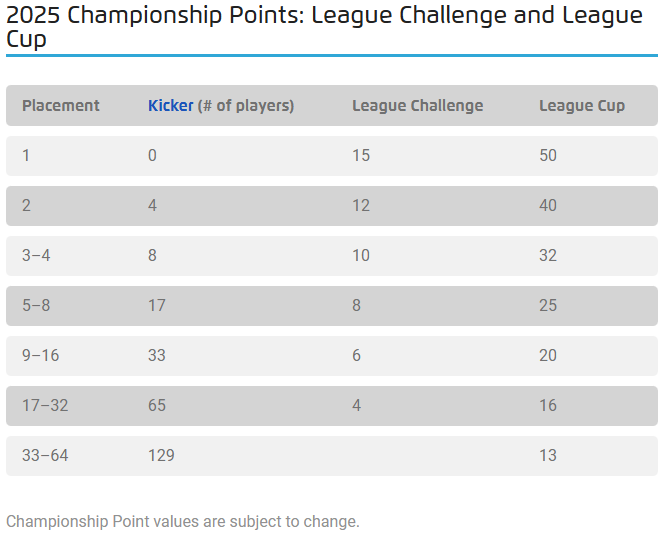The width and height of the screenshot is (664, 544).
Task: Click the placement cell 33–64
Action: [44, 456]
